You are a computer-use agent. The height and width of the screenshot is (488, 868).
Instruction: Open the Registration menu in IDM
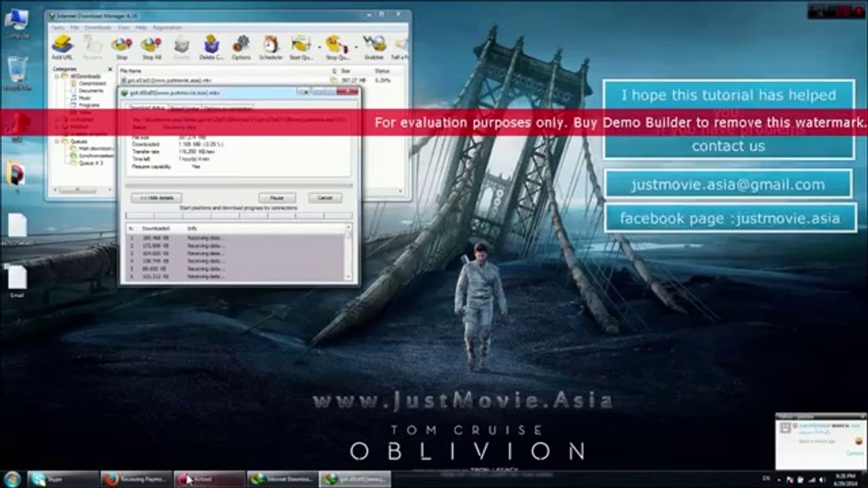click(x=167, y=28)
